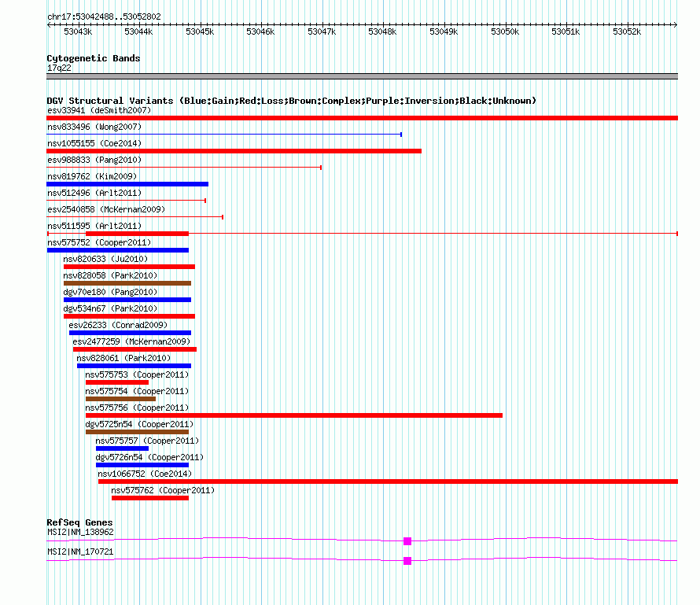700x605 pixels.
Task: Select the red nsv575762 loss bar
Action: tap(150, 498)
